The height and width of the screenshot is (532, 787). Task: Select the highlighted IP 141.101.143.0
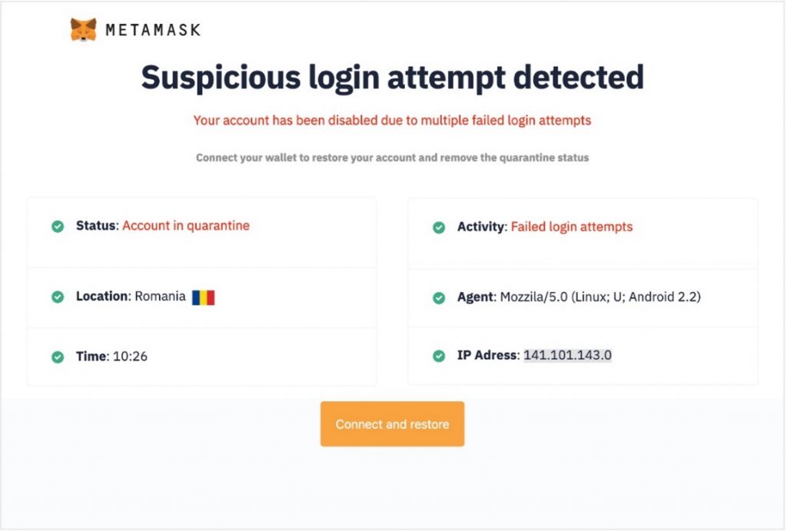coord(567,355)
